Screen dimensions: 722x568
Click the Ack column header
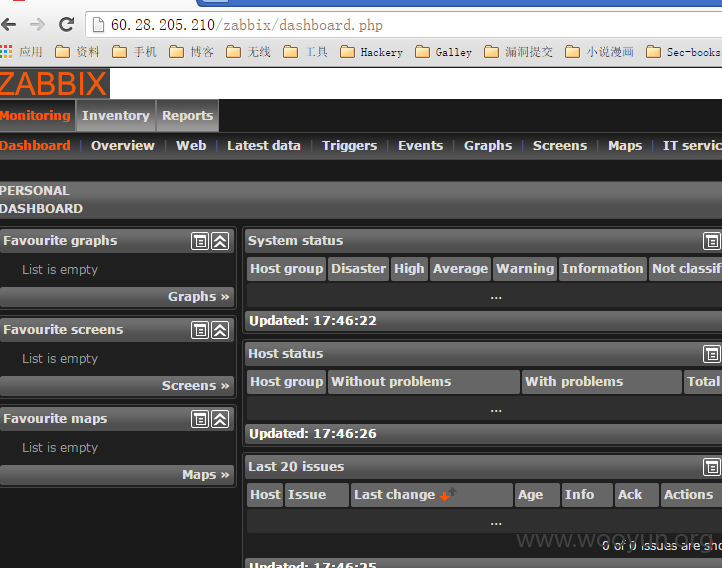pyautogui.click(x=636, y=495)
